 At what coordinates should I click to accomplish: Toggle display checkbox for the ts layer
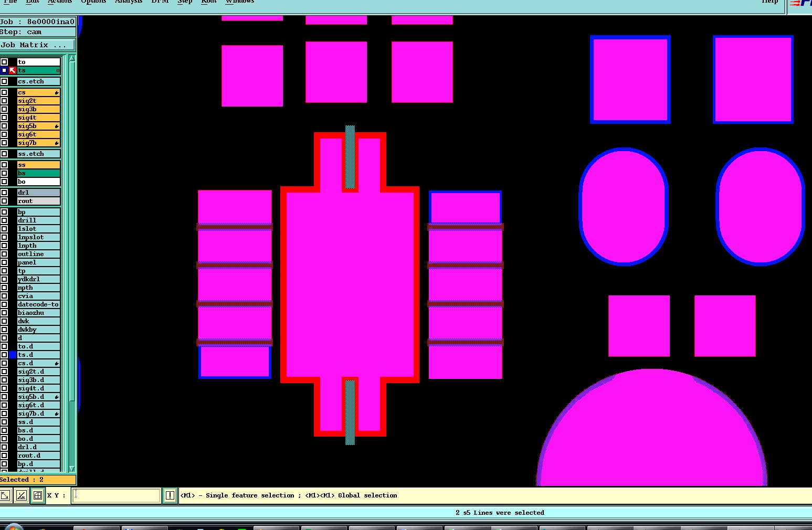(4, 70)
